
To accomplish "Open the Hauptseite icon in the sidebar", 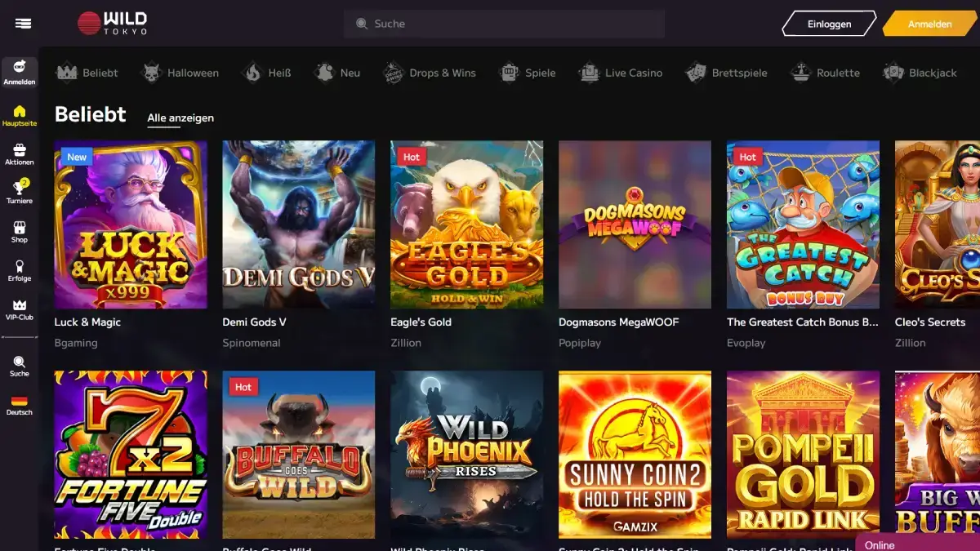I will [20, 112].
